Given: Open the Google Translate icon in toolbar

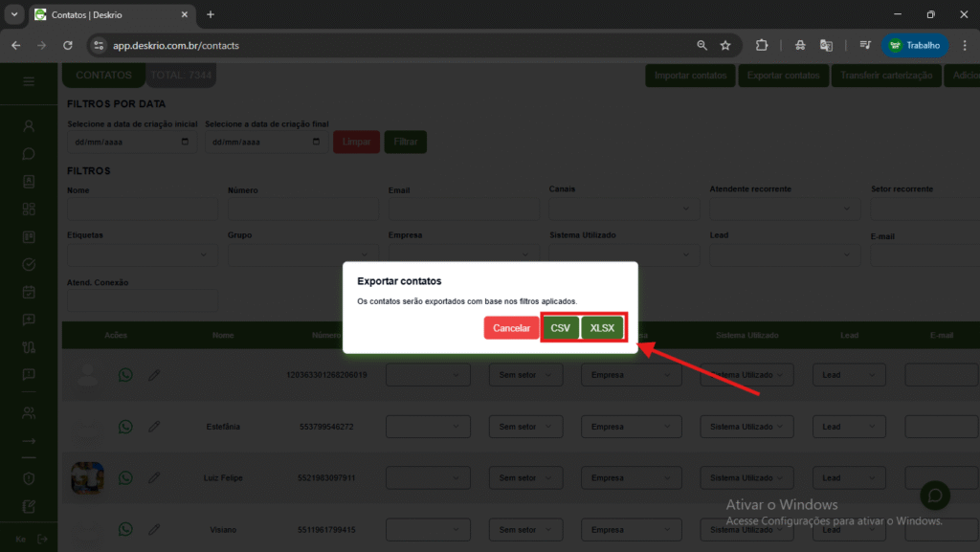Looking at the screenshot, I should coord(826,46).
